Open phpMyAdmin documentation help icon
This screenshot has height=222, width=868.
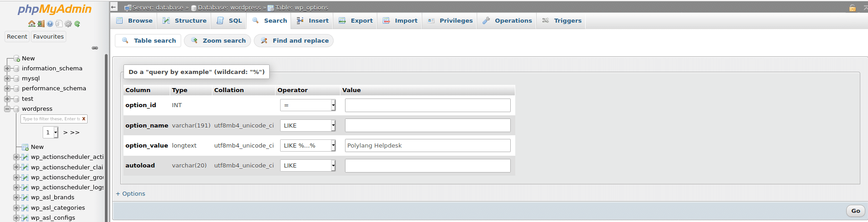(x=50, y=24)
